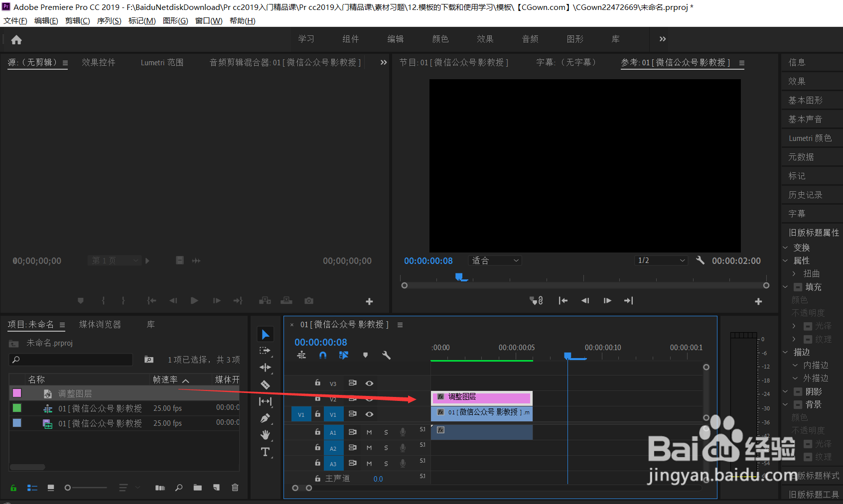Image resolution: width=843 pixels, height=504 pixels.
Task: Mute the A1 audio track
Action: (x=369, y=432)
